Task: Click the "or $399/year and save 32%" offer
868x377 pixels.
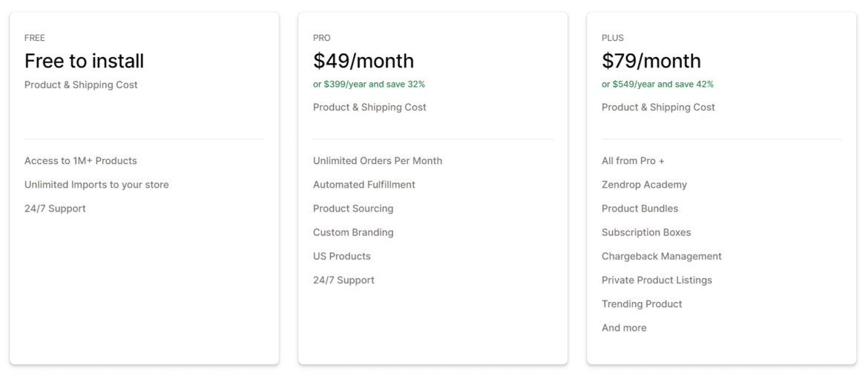Action: tap(369, 85)
